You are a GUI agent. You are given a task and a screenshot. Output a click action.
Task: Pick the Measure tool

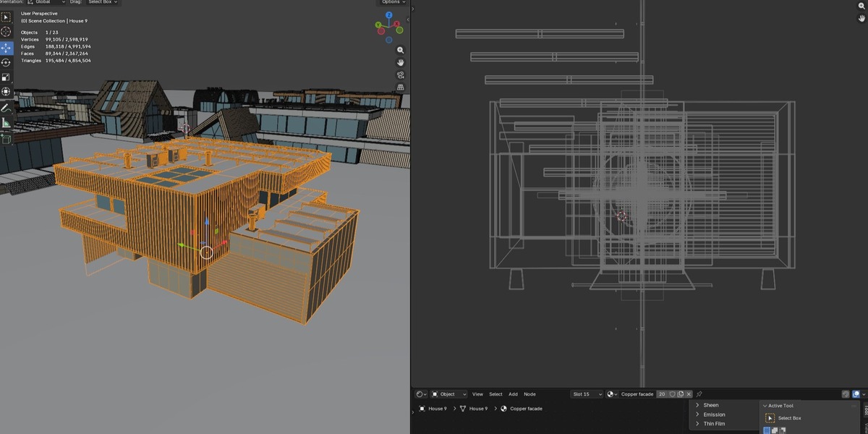click(x=6, y=123)
